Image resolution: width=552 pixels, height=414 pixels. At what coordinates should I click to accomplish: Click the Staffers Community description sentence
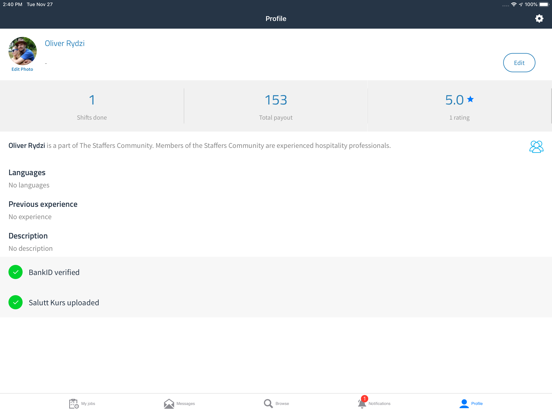tap(200, 145)
